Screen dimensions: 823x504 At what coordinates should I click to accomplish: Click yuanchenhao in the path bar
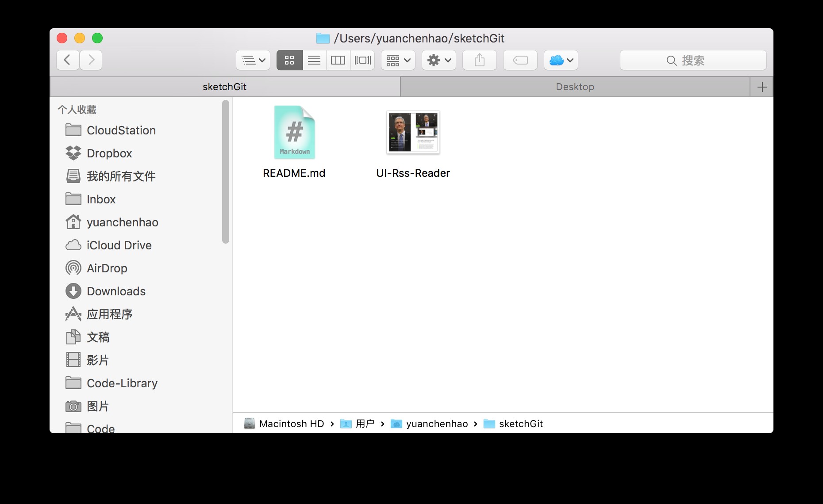point(437,424)
